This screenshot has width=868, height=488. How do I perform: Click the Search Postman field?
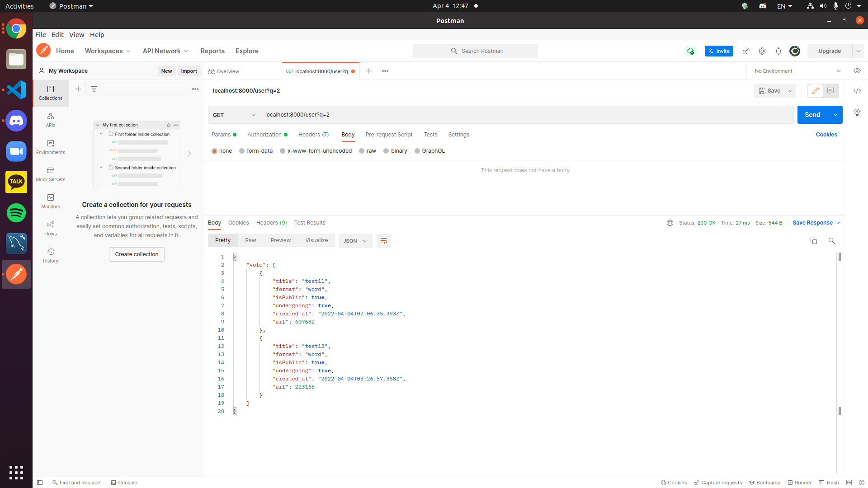point(475,51)
